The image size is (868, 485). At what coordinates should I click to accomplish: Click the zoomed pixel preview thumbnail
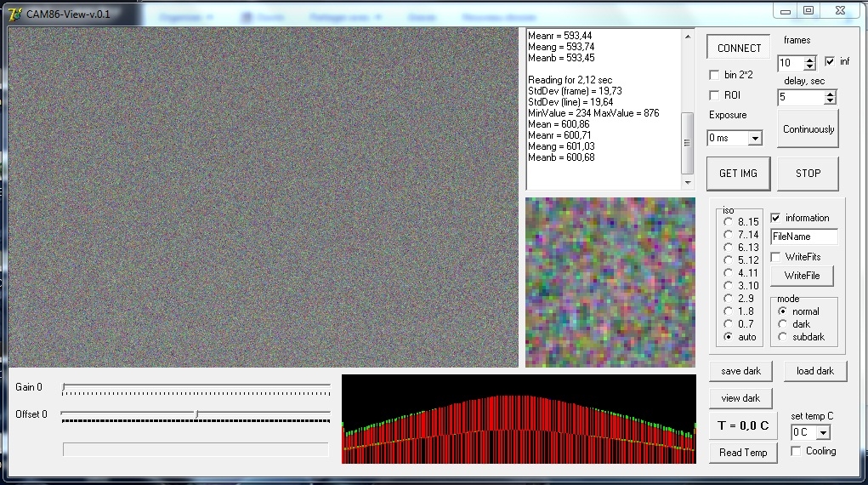(610, 282)
